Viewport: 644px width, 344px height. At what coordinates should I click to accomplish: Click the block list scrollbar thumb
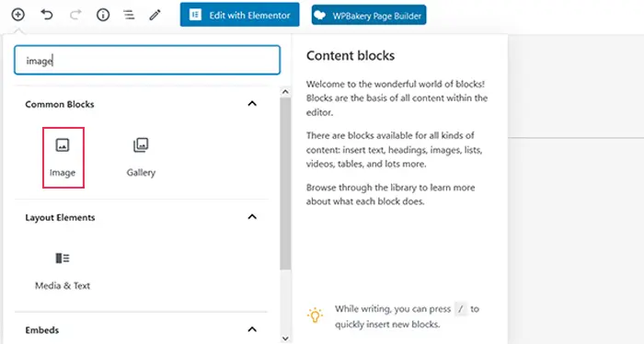[x=285, y=183]
